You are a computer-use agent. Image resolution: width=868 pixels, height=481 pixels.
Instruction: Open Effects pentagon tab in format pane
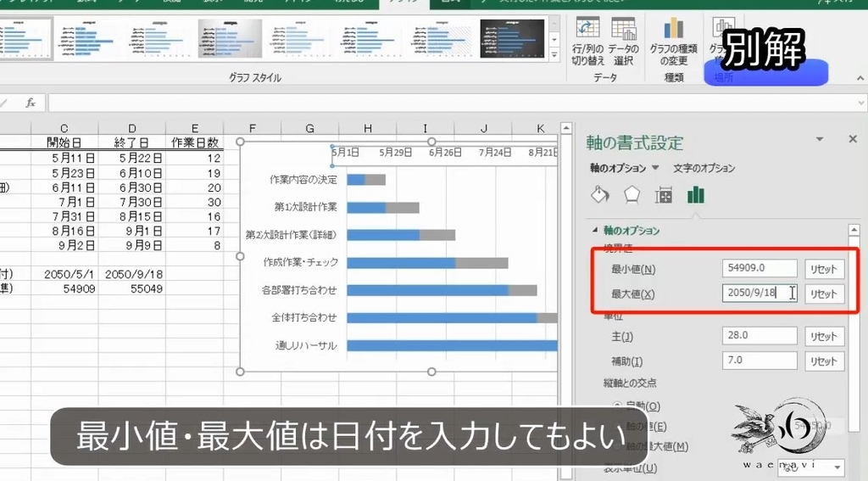632,195
